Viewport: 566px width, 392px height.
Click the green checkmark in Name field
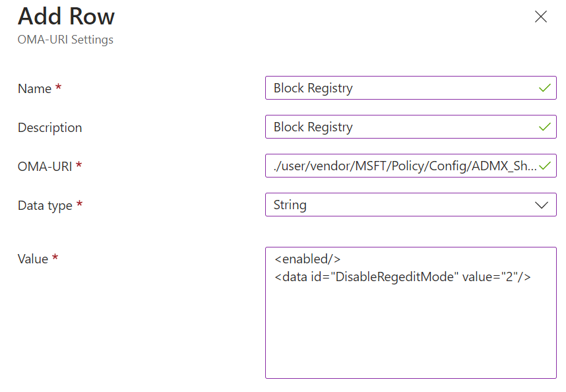(545, 88)
